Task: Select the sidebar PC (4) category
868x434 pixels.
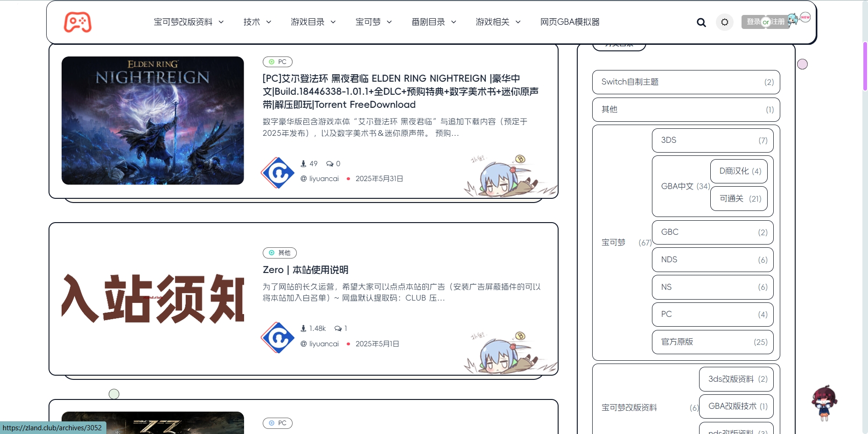Action: point(713,315)
